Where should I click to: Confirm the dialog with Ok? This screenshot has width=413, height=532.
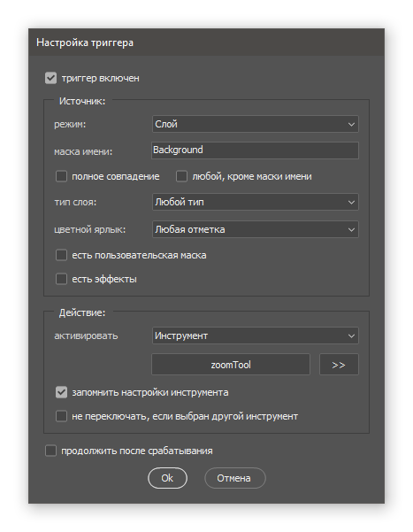167,478
